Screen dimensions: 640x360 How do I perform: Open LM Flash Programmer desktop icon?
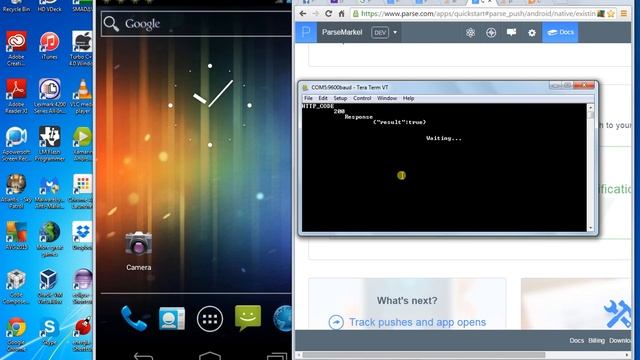point(49,144)
